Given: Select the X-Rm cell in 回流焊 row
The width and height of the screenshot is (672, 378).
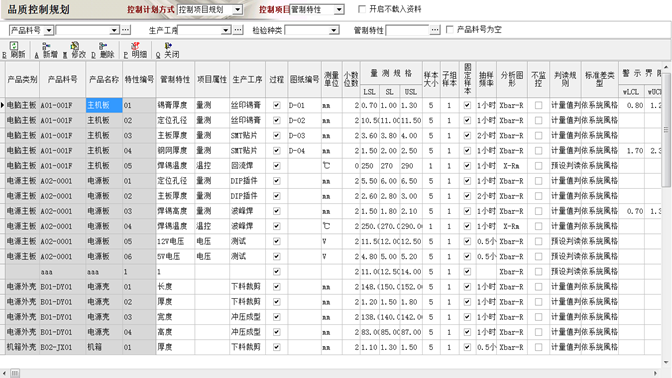Looking at the screenshot, I should pyautogui.click(x=512, y=165).
